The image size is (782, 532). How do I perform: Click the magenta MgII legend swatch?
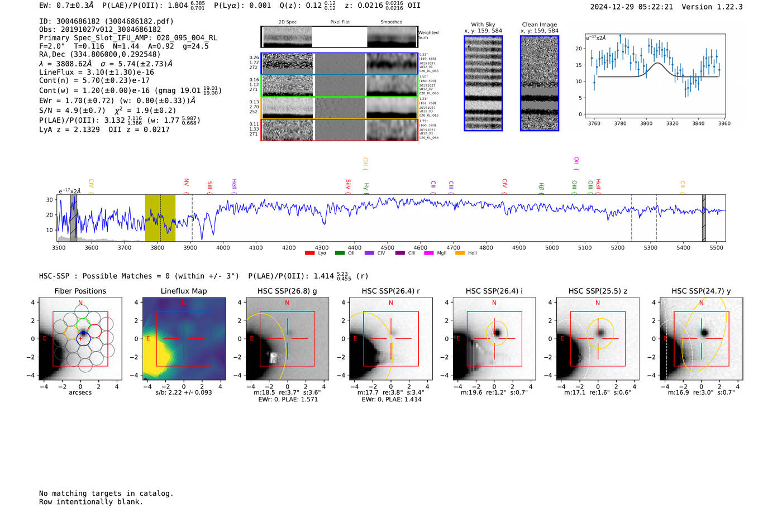tap(429, 253)
